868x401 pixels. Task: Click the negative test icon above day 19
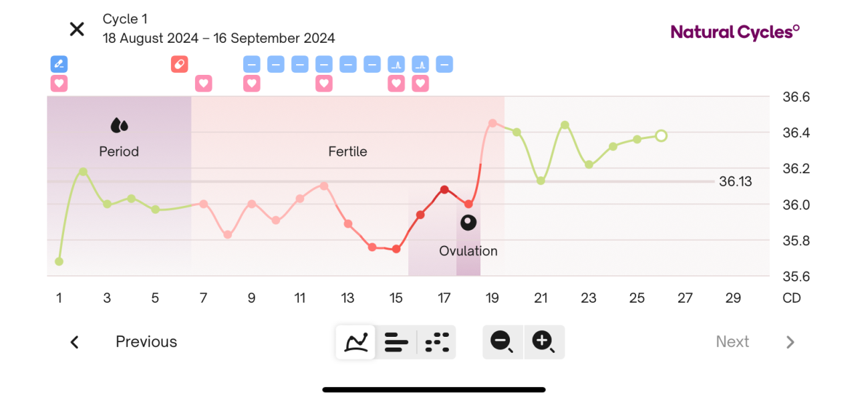(444, 64)
